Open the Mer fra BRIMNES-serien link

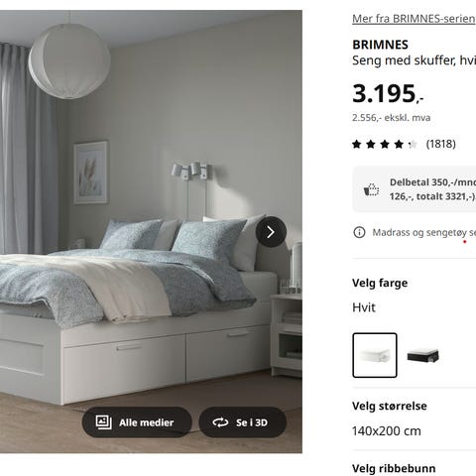pos(414,19)
